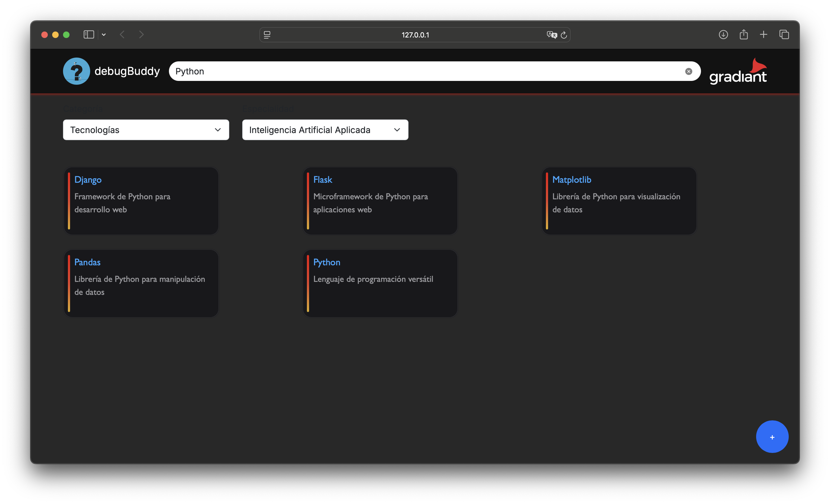Image resolution: width=830 pixels, height=504 pixels.
Task: Open the Share menu
Action: (x=743, y=35)
